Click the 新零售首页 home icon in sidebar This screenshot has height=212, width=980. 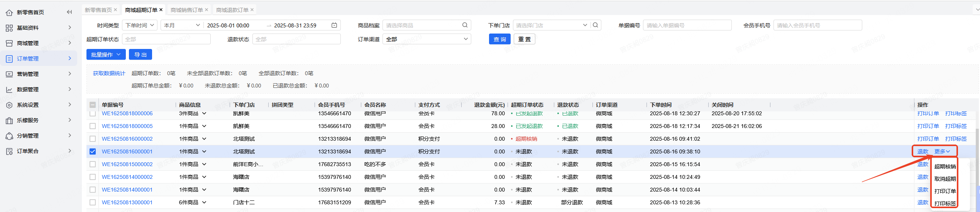[x=9, y=13]
